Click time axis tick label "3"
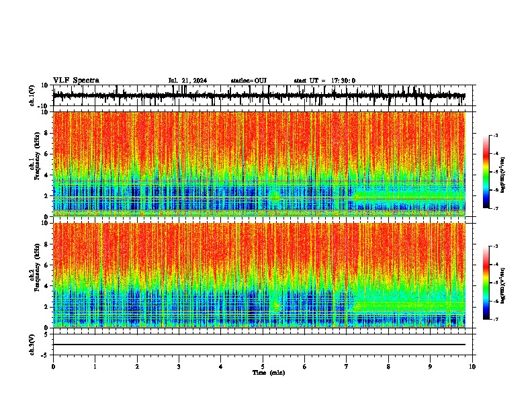The width and height of the screenshot is (532, 411). point(179,367)
